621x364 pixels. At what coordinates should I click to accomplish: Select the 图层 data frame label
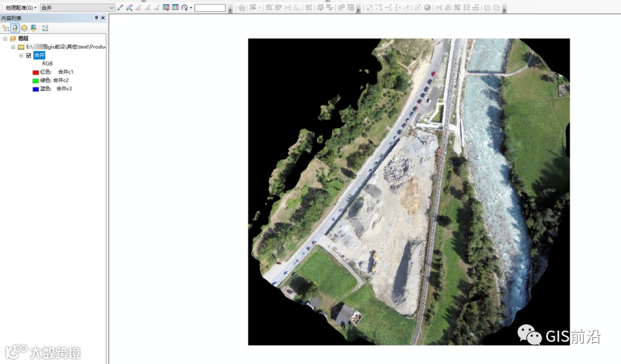coord(24,39)
